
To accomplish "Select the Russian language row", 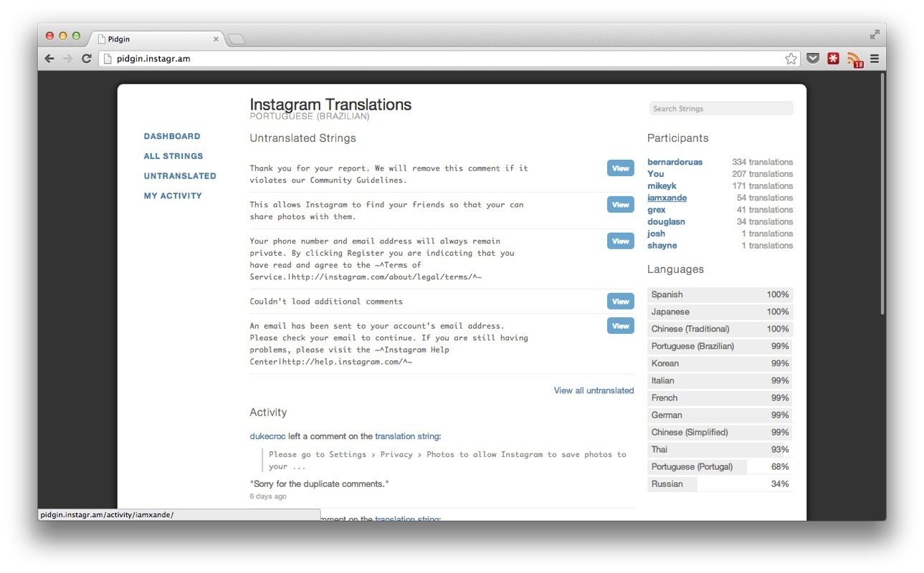I will click(720, 483).
